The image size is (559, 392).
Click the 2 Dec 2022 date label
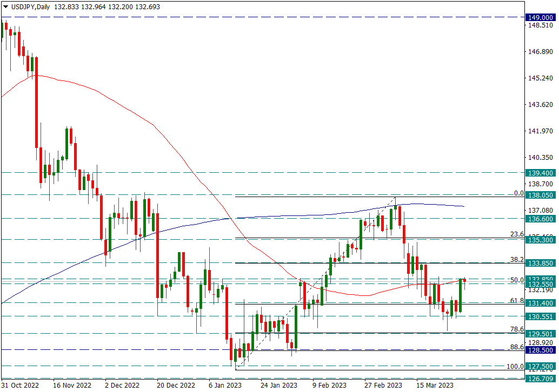[x=122, y=385]
